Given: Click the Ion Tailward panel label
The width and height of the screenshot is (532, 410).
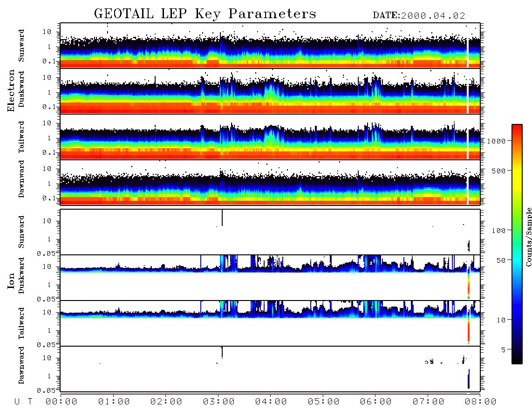Looking at the screenshot, I should 21,323.
